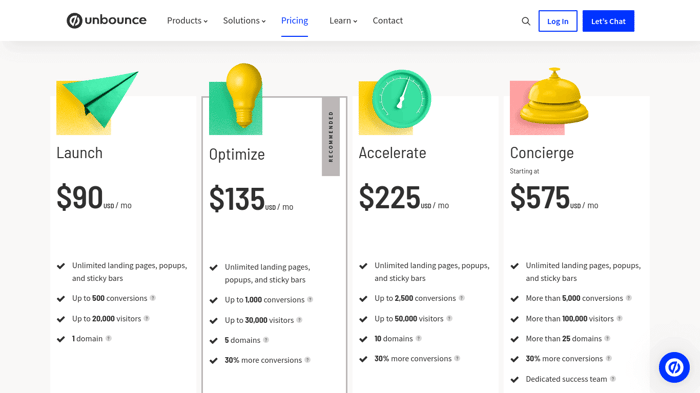
Task: Click info icon next to Optimize 30% more conversions
Action: [308, 360]
